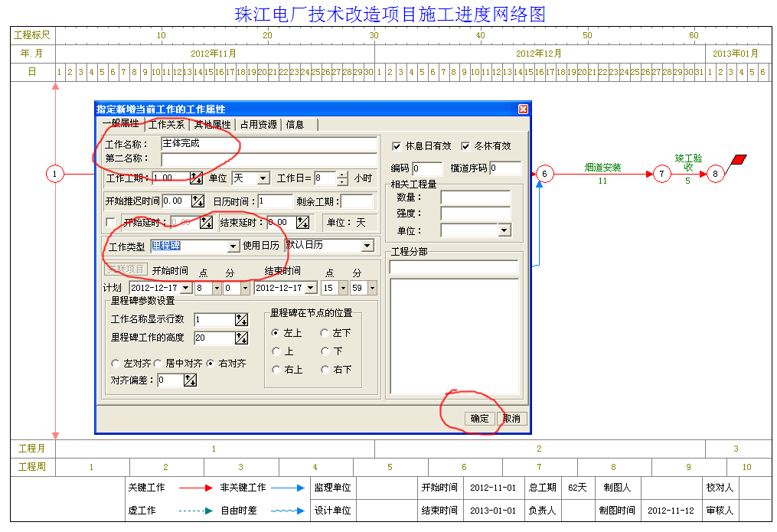Click the spinner icon beside 工作工期 field
This screenshot has width=777, height=532.
(x=196, y=178)
